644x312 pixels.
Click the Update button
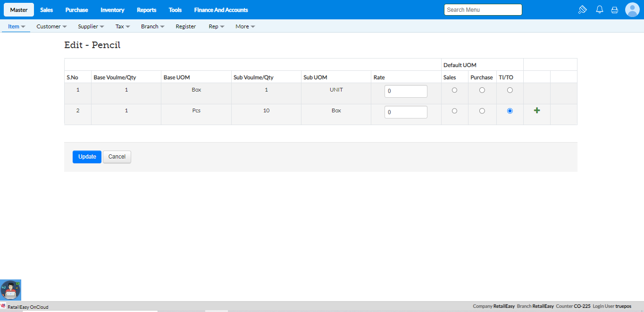87,157
